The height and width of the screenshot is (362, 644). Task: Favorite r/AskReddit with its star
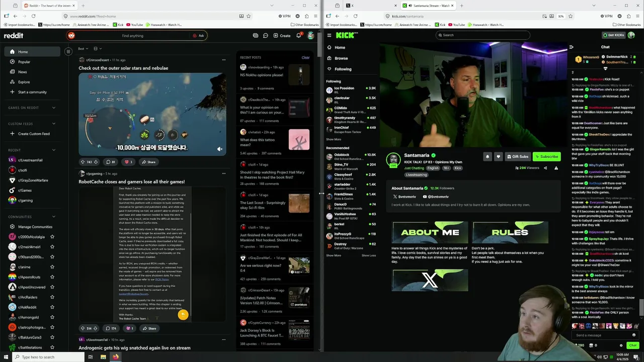[x=52, y=307]
